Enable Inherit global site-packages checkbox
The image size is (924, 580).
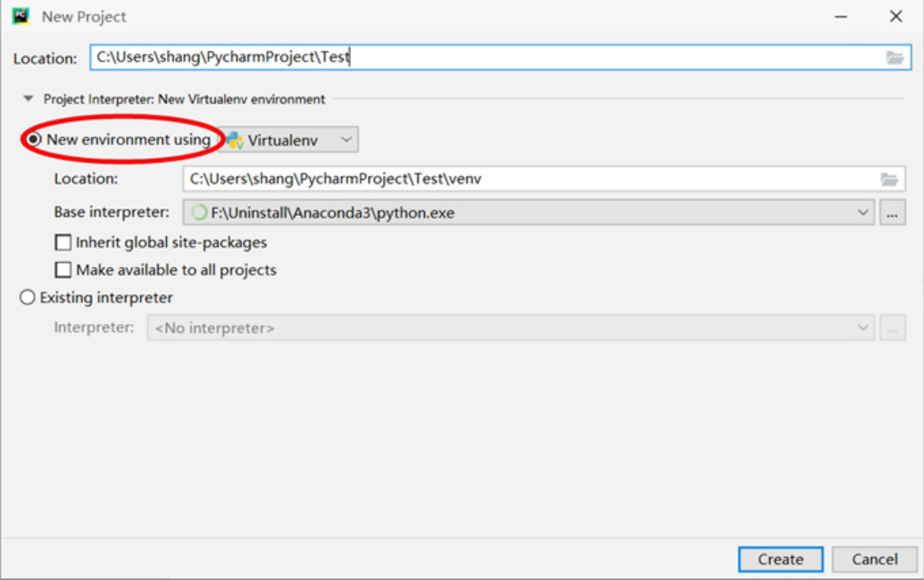point(63,242)
